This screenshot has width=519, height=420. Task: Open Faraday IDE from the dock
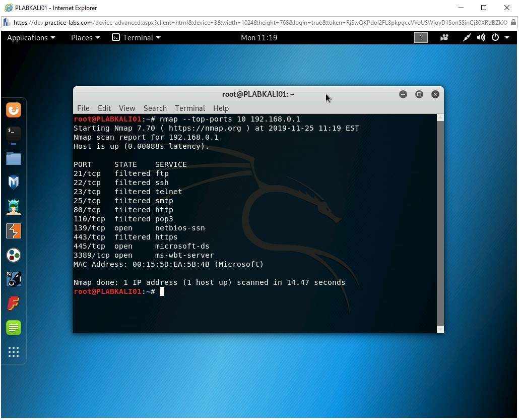pyautogui.click(x=14, y=303)
